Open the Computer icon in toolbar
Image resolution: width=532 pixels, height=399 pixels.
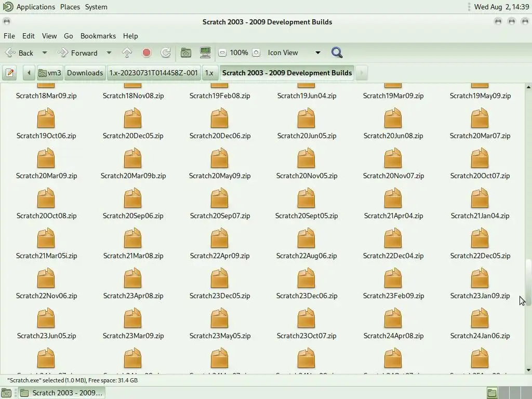(x=205, y=53)
